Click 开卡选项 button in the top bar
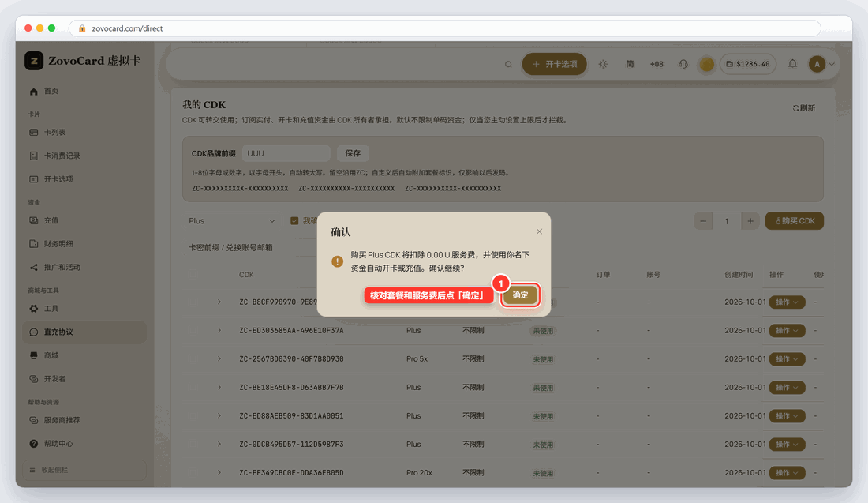868x503 pixels. point(554,64)
